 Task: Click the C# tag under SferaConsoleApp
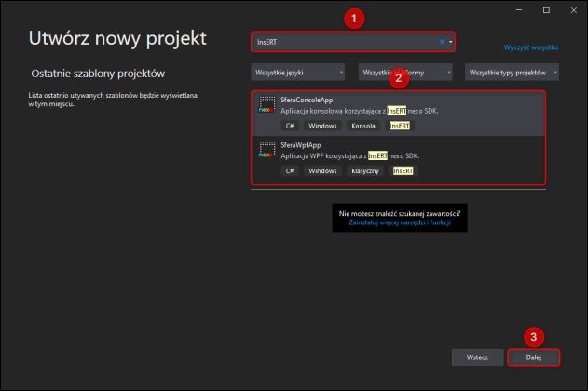click(290, 126)
